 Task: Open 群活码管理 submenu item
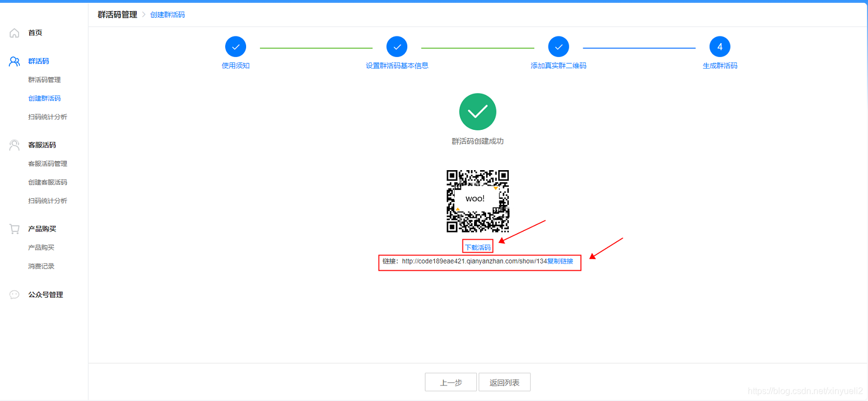[45, 80]
